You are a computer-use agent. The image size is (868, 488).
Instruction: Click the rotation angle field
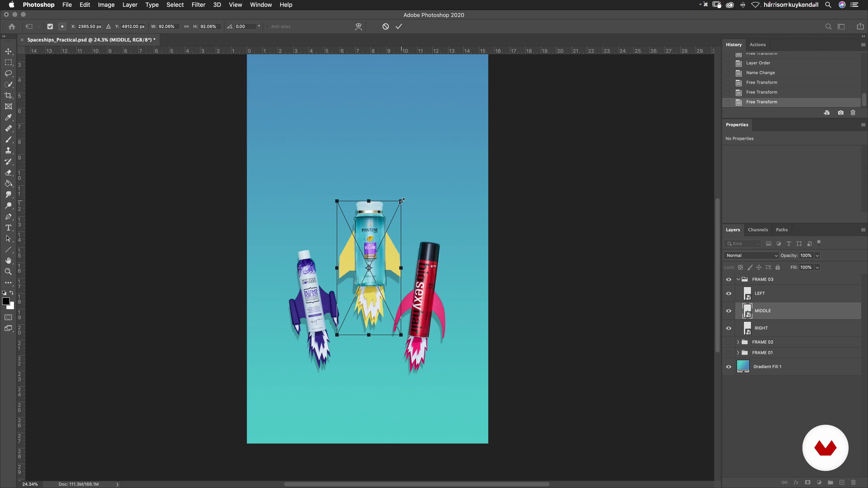click(245, 27)
